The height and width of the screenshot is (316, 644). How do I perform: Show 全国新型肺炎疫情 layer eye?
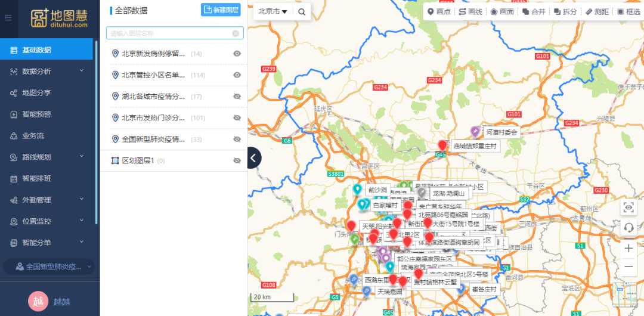(x=237, y=140)
